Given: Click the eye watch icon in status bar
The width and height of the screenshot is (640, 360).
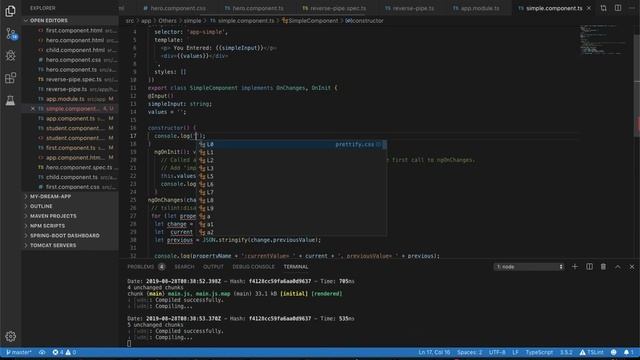Looking at the screenshot, I should coord(42,352).
